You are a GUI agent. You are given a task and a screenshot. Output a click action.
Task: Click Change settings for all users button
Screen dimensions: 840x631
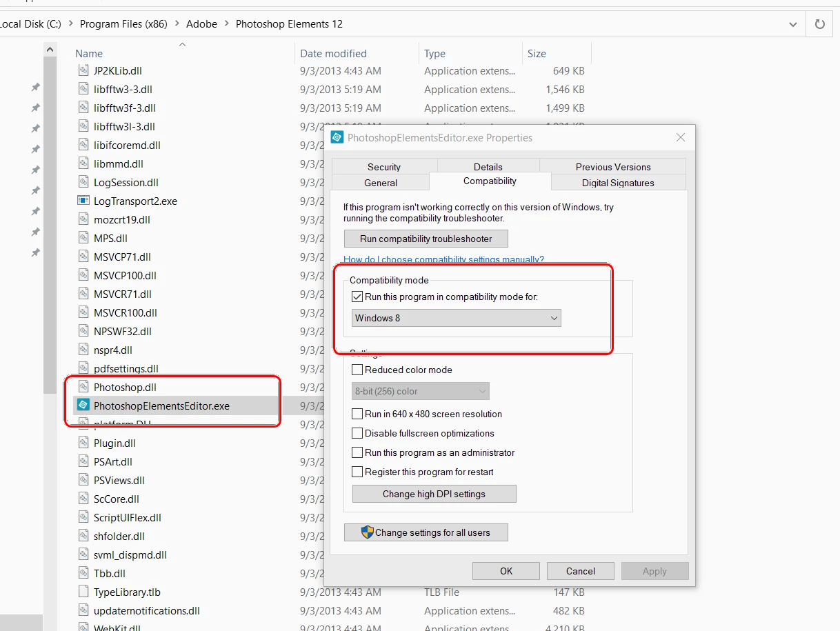426,532
